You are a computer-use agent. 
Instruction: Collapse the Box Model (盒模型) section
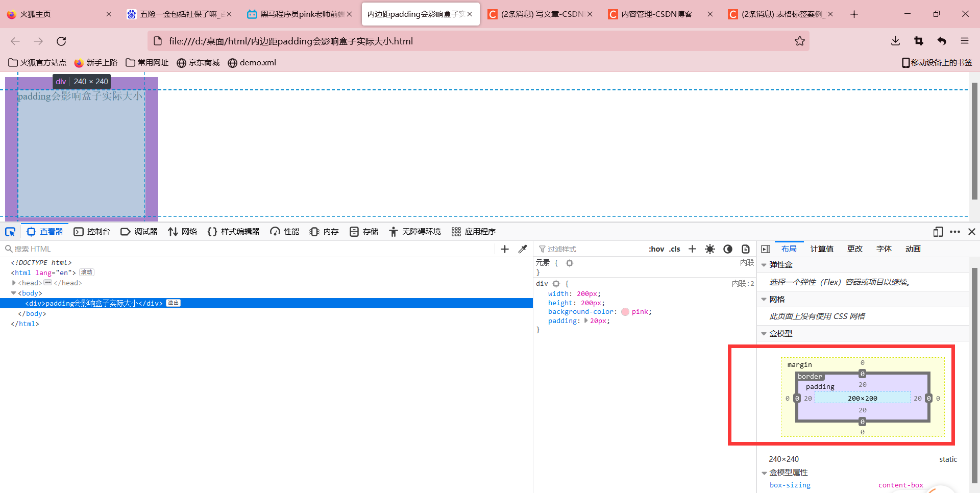pyautogui.click(x=764, y=334)
